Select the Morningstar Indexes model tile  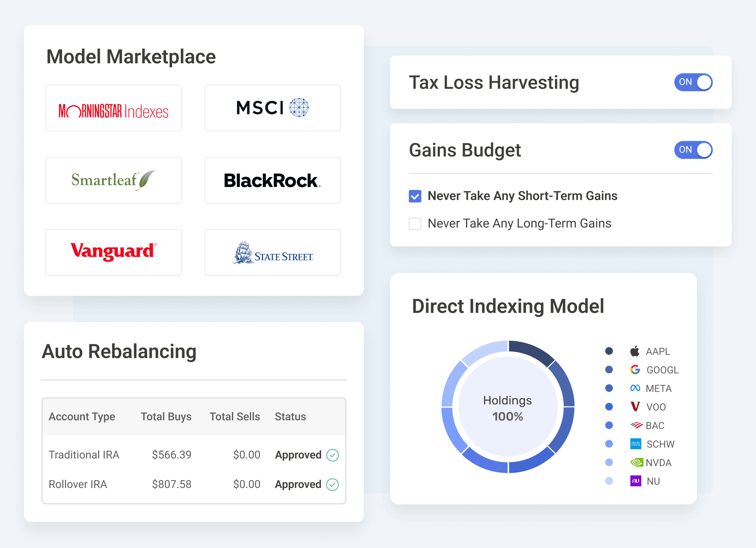(x=114, y=108)
